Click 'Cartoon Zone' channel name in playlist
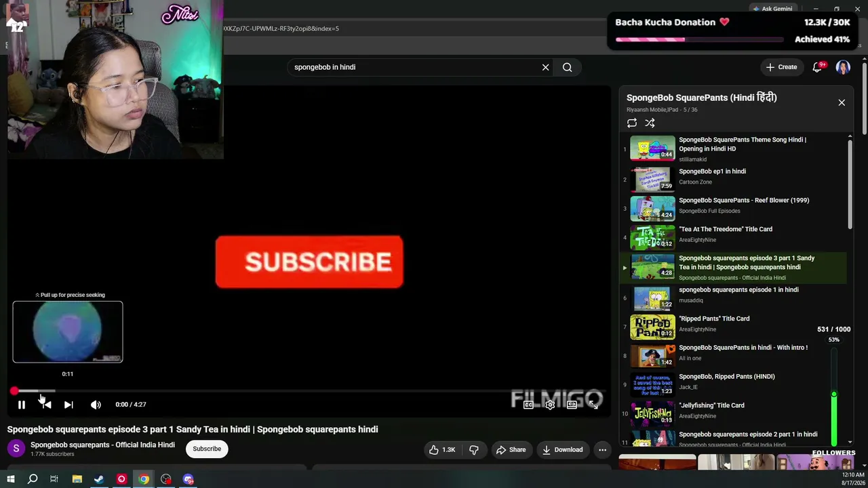The width and height of the screenshot is (868, 488). point(695,182)
